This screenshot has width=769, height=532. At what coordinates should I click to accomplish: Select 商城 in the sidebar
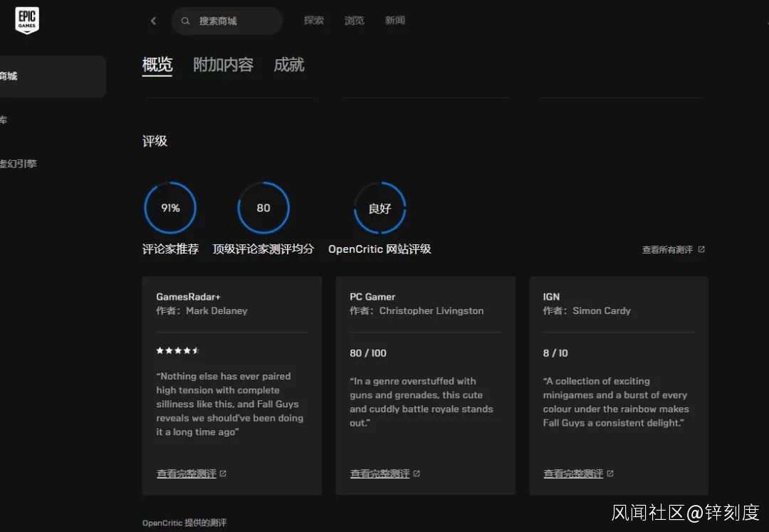click(53, 76)
